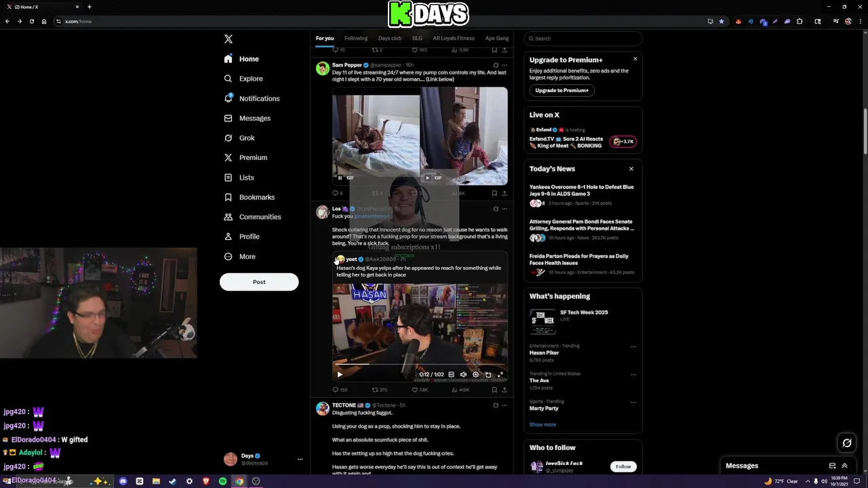The width and height of the screenshot is (868, 488).
Task: Click Grok icon on Sam Pepper post
Action: 496,66
